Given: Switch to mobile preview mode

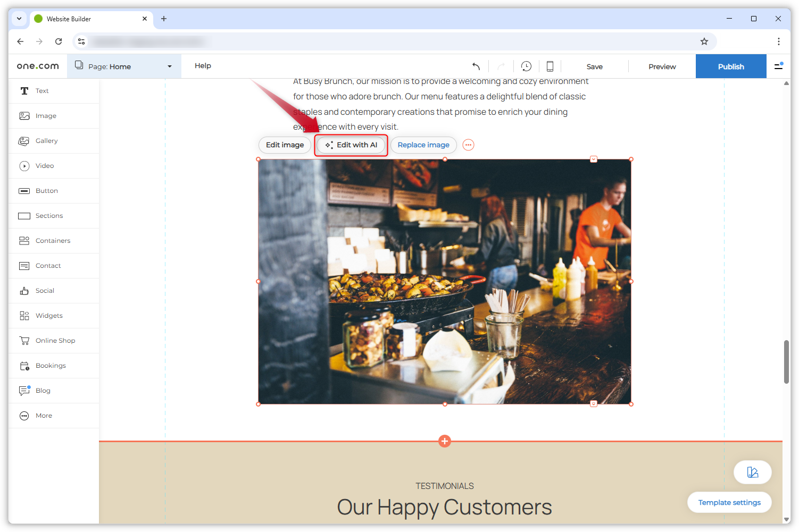Looking at the screenshot, I should pyautogui.click(x=550, y=65).
